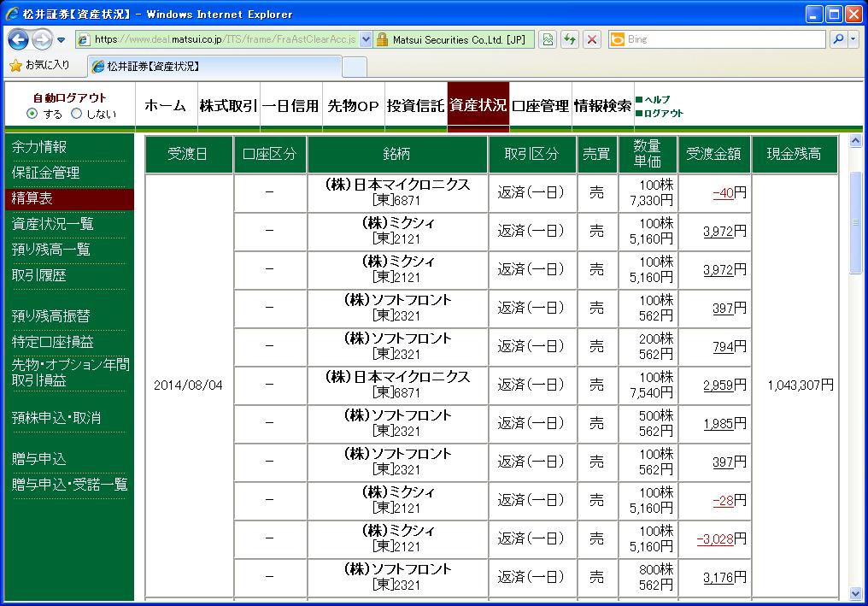Click the -3,028円 settlement amount link

click(x=715, y=539)
